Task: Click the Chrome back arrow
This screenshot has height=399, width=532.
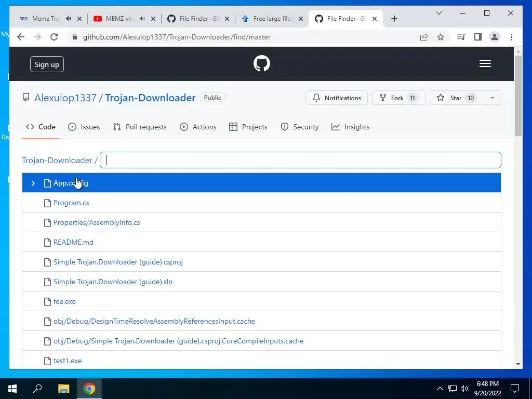Action: 21,37
